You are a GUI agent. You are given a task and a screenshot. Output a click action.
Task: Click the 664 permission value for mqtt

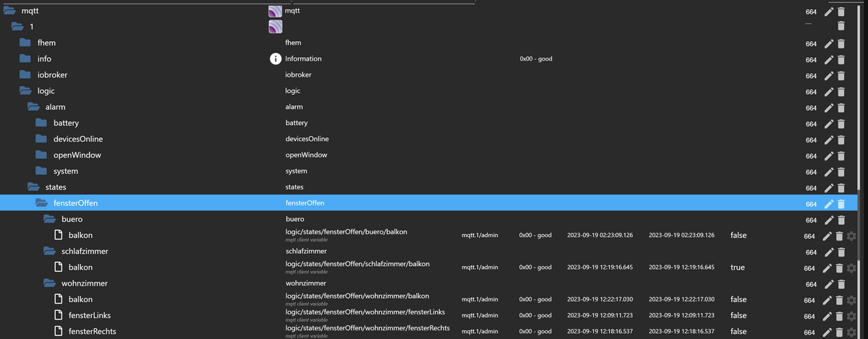[810, 12]
